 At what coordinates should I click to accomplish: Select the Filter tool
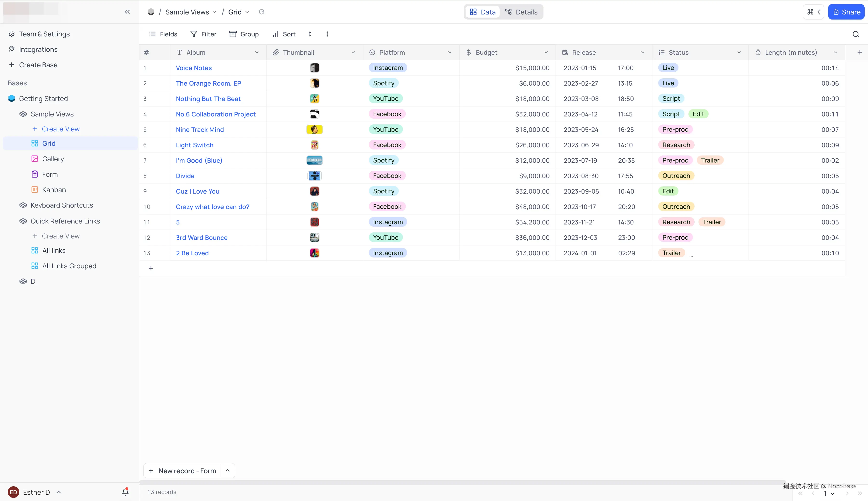click(203, 34)
